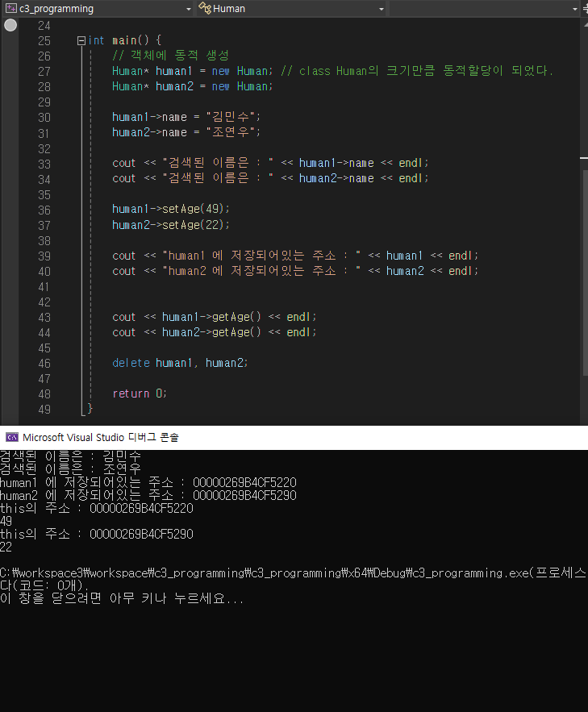588x712 pixels.
Task: Click 'setAge(49)' call on line 36
Action: click(194, 209)
